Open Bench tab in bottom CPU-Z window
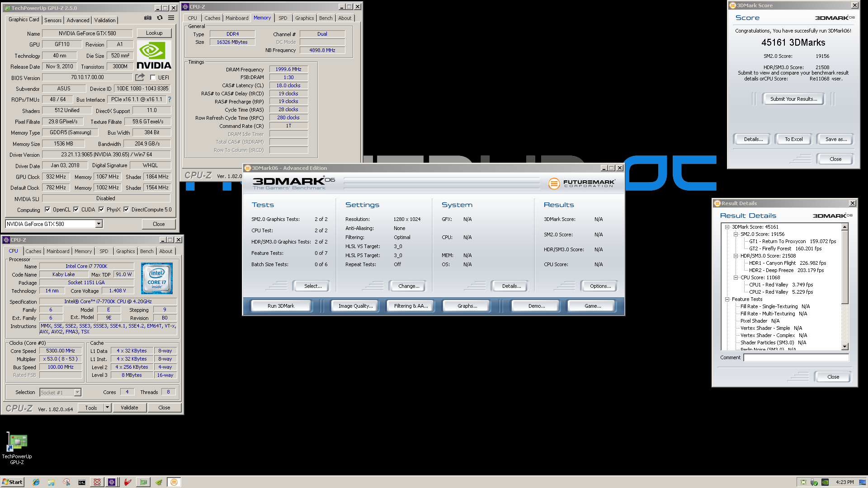This screenshot has width=868, height=488. click(x=146, y=251)
